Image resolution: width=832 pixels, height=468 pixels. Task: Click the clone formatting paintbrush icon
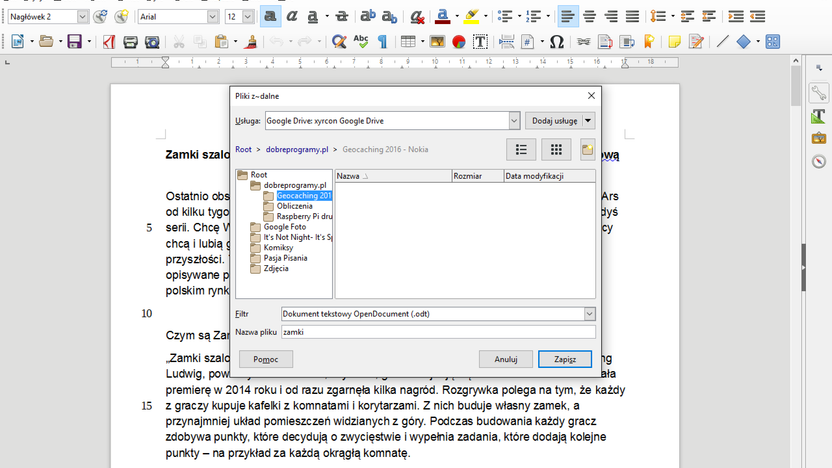[252, 41]
